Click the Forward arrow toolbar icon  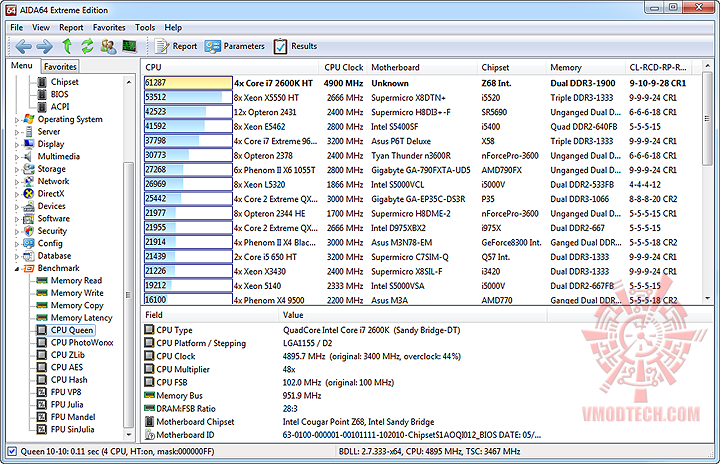click(45, 46)
